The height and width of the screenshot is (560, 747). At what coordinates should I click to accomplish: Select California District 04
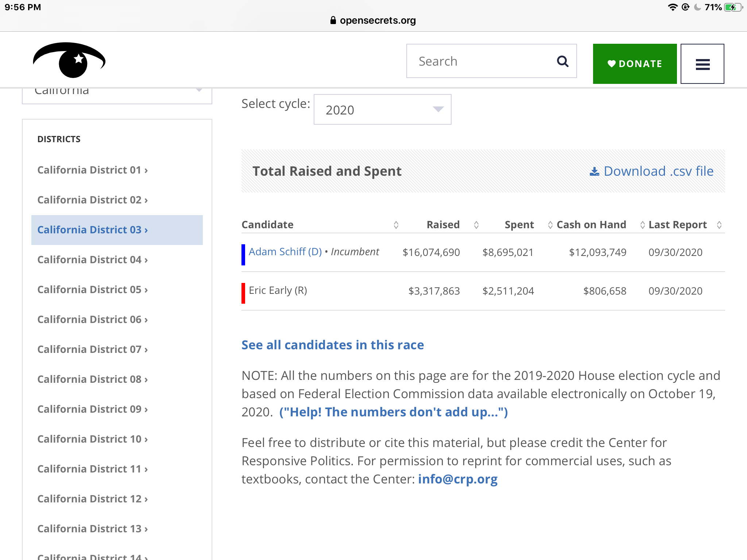pyautogui.click(x=93, y=260)
